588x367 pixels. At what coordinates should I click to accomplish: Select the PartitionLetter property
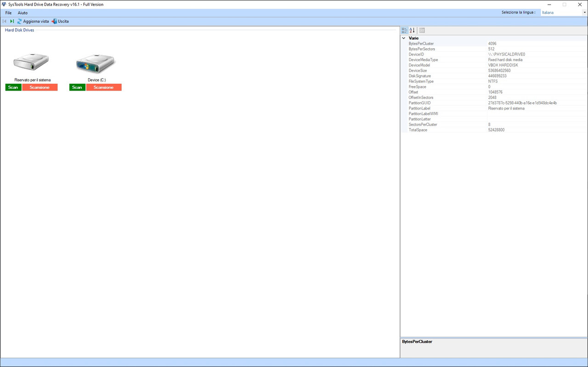coord(420,119)
